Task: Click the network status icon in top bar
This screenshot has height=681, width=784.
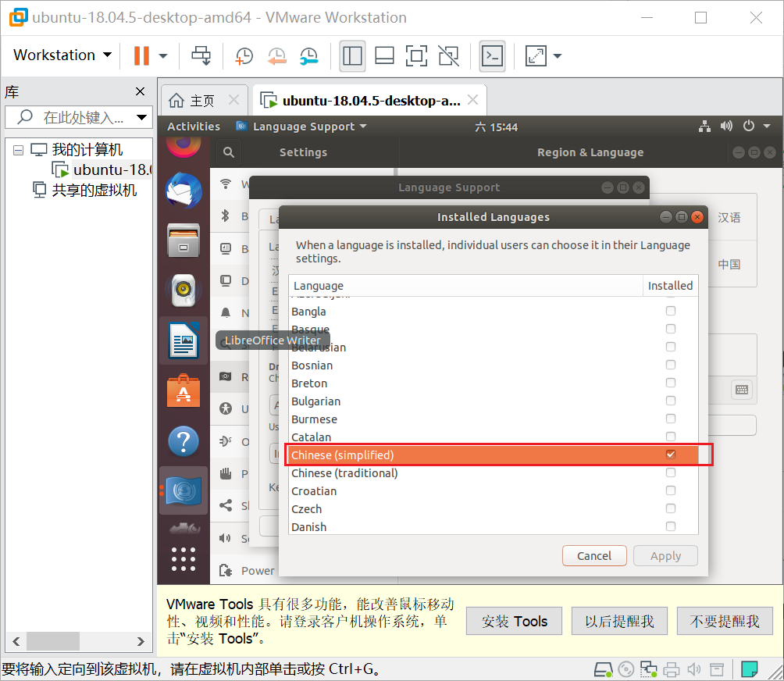Action: [704, 126]
